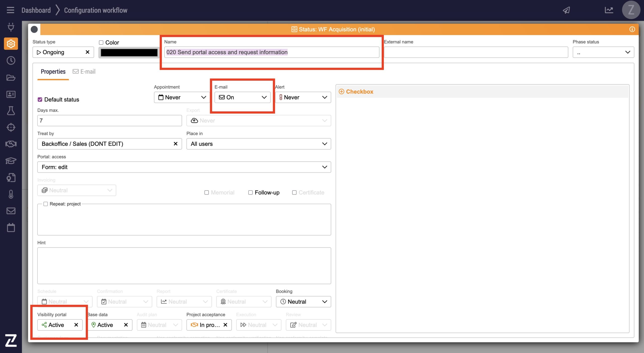Click the thermometer icon in sidebar
This screenshot has height=353, width=644.
pos(11,194)
